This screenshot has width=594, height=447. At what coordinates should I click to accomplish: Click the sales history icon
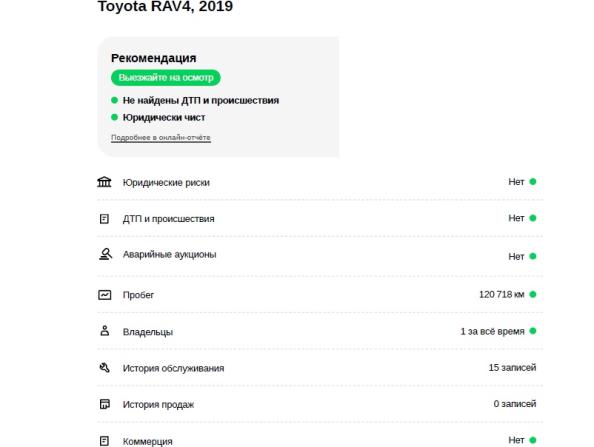pyautogui.click(x=105, y=404)
